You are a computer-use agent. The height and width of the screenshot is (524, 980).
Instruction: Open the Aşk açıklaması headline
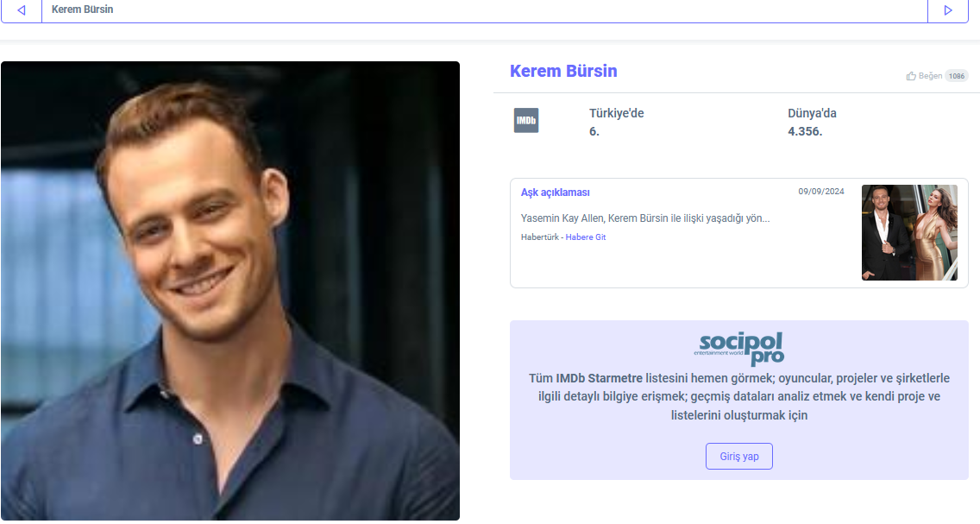[555, 193]
